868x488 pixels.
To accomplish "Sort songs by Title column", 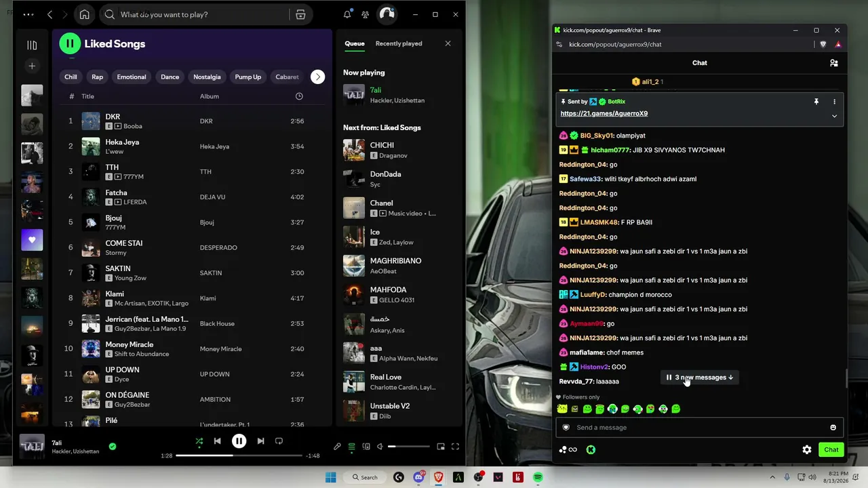I will point(88,96).
